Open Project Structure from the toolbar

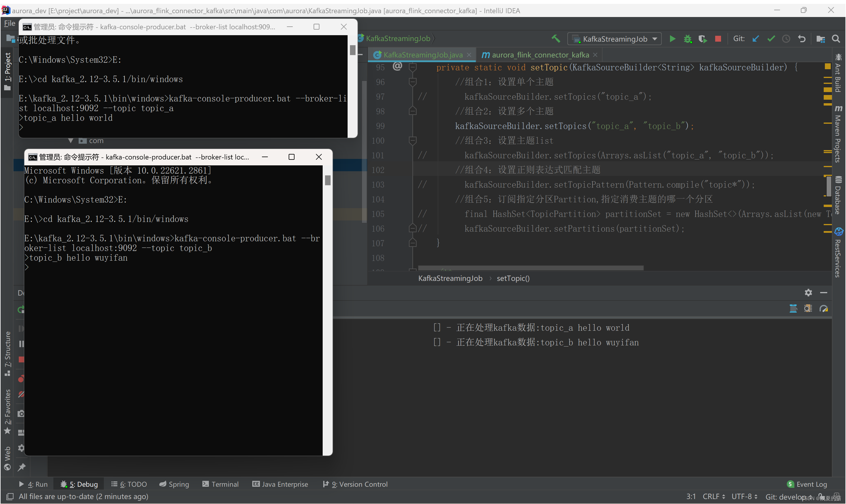click(820, 39)
